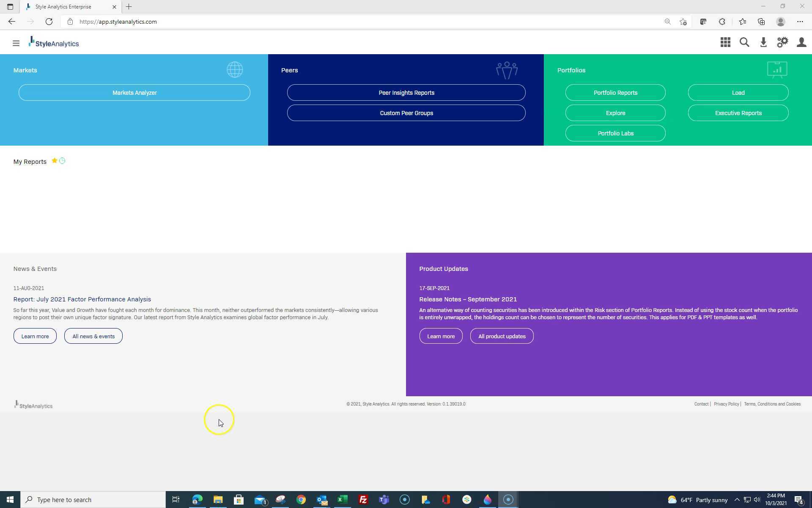
Task: Open Excel from the Windows taskbar
Action: 342,500
